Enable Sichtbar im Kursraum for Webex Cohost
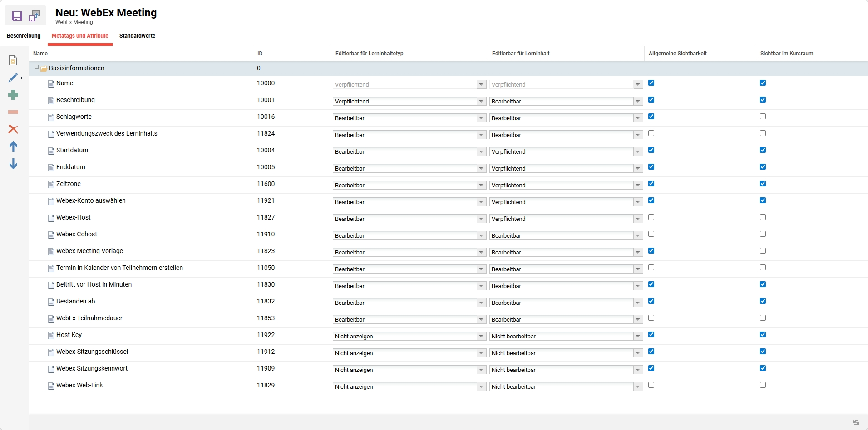 click(763, 234)
